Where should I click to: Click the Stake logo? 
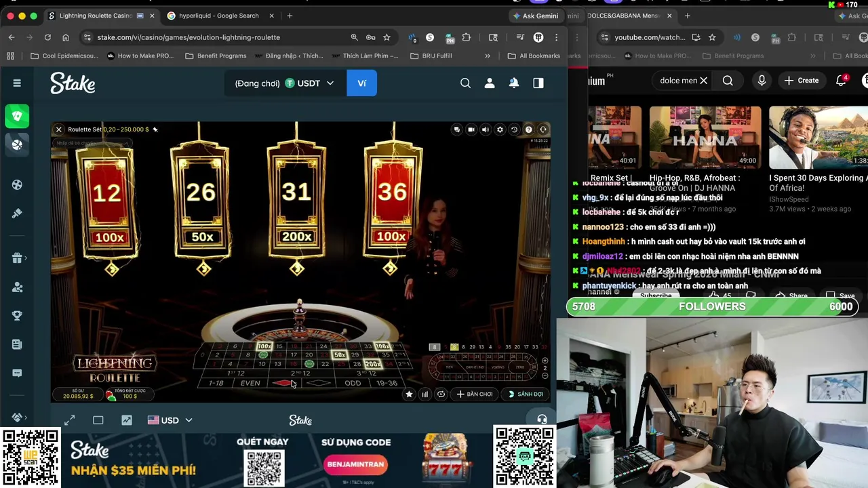point(73,83)
